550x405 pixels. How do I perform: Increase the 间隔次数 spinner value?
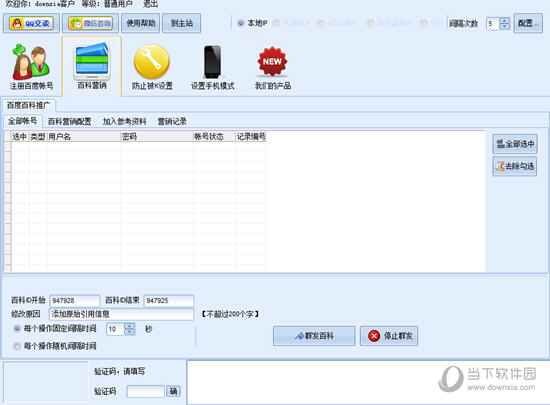click(x=504, y=20)
